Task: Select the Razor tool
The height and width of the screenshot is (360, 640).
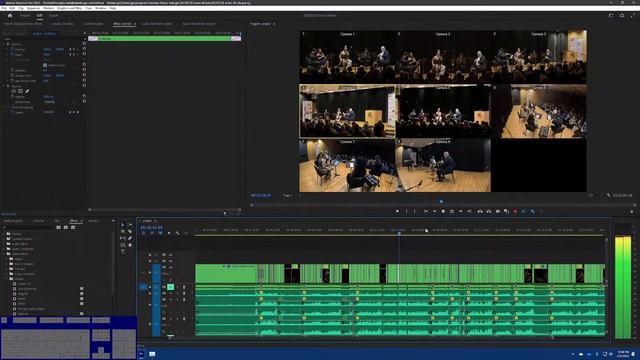Action: click(130, 231)
